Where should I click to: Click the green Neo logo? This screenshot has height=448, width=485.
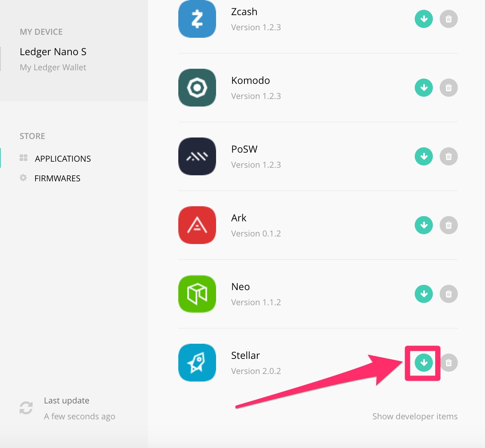coord(197,294)
